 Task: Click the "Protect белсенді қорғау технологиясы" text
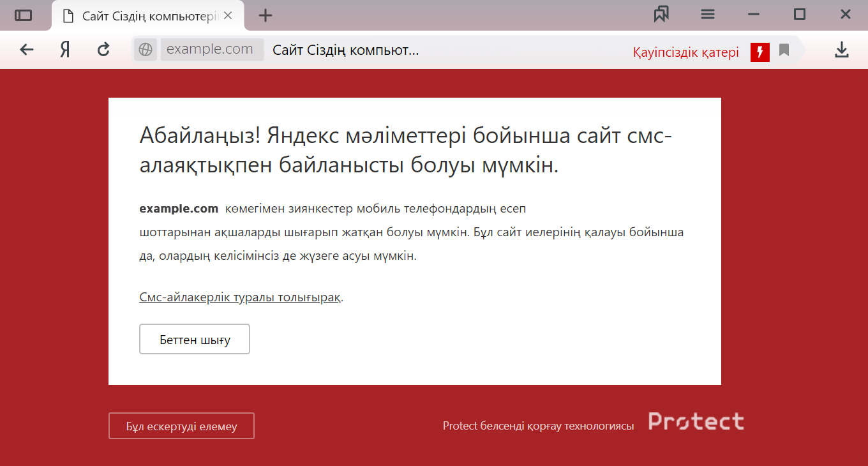click(539, 426)
